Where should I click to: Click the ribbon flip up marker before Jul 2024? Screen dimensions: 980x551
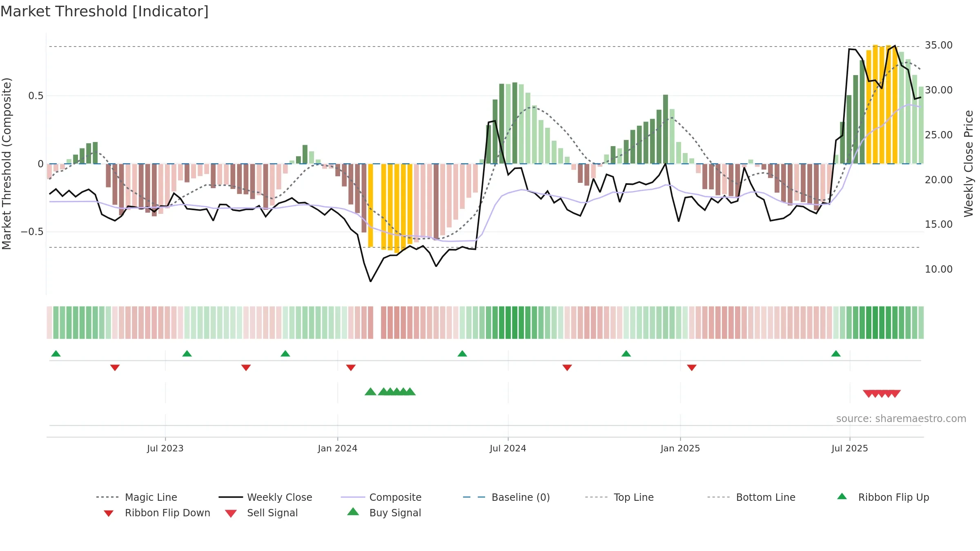[x=462, y=353]
